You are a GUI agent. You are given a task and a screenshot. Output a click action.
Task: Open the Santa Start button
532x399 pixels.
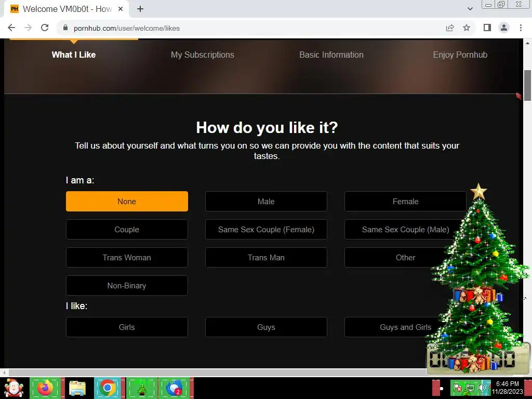tap(14, 388)
